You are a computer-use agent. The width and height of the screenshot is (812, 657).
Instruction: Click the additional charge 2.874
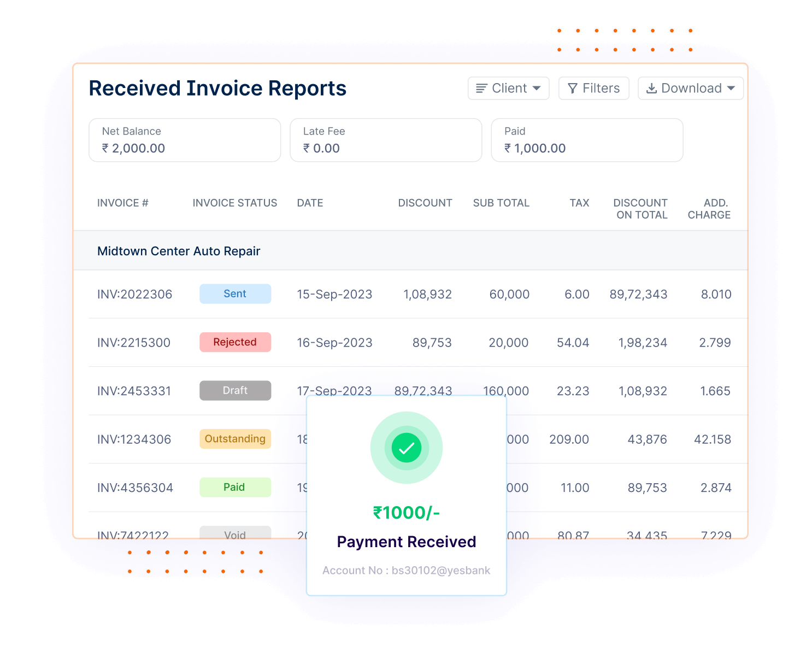pos(716,488)
